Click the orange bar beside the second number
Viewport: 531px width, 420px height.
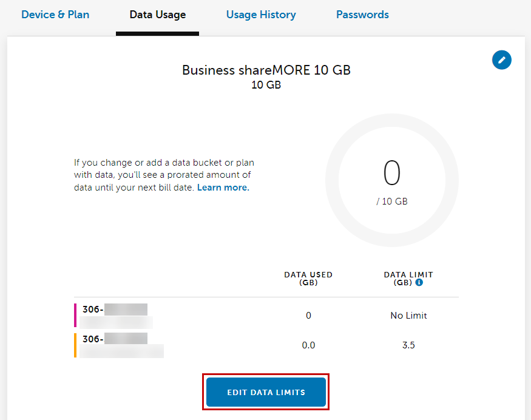coord(75,344)
